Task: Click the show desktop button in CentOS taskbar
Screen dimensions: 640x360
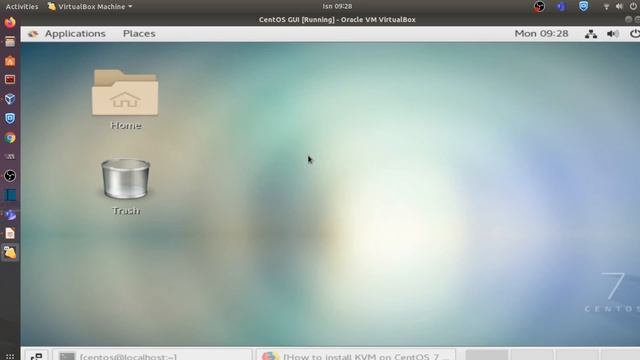Action: pyautogui.click(x=36, y=356)
